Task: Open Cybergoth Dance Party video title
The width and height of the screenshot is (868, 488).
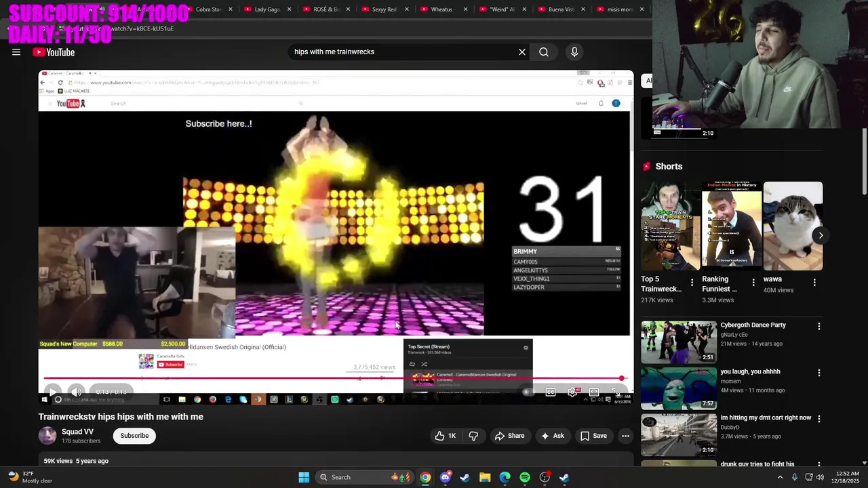Action: tap(753, 325)
